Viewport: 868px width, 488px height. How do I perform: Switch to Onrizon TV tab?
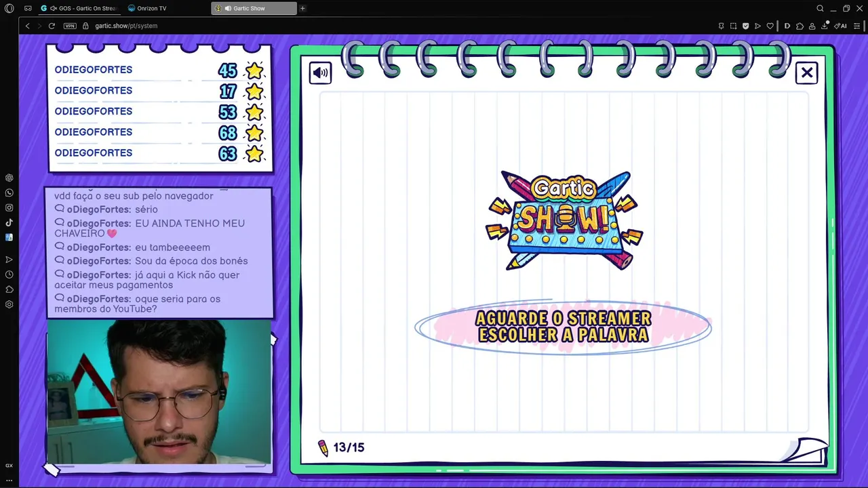tap(147, 8)
